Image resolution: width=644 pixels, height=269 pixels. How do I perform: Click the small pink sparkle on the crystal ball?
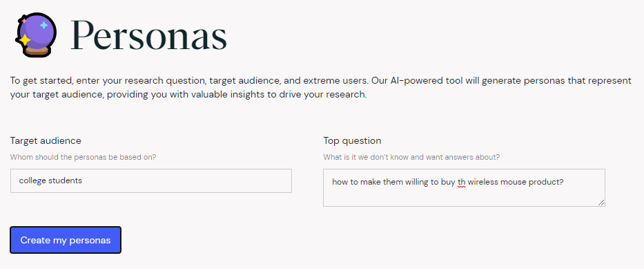point(24,20)
